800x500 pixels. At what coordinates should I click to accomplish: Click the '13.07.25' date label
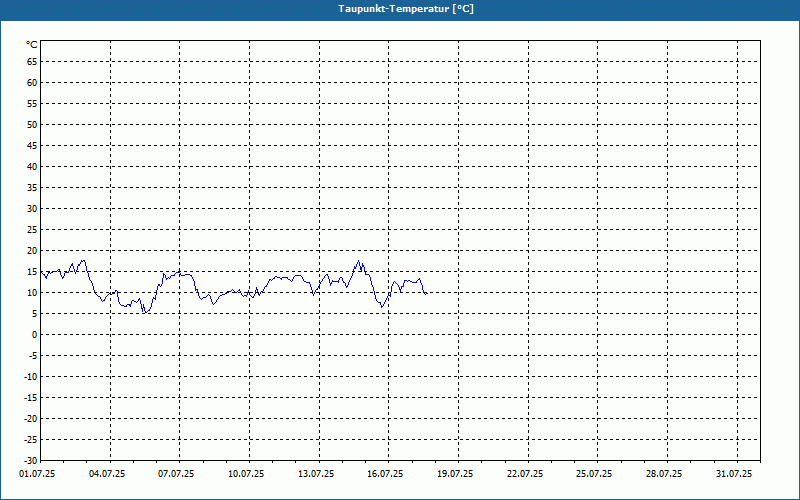click(x=316, y=474)
